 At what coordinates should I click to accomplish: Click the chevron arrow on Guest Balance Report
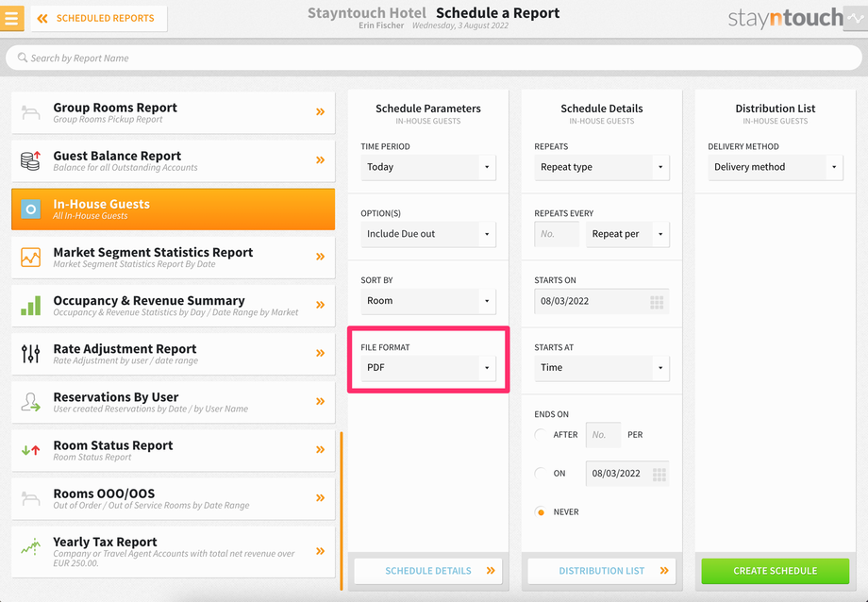point(320,160)
